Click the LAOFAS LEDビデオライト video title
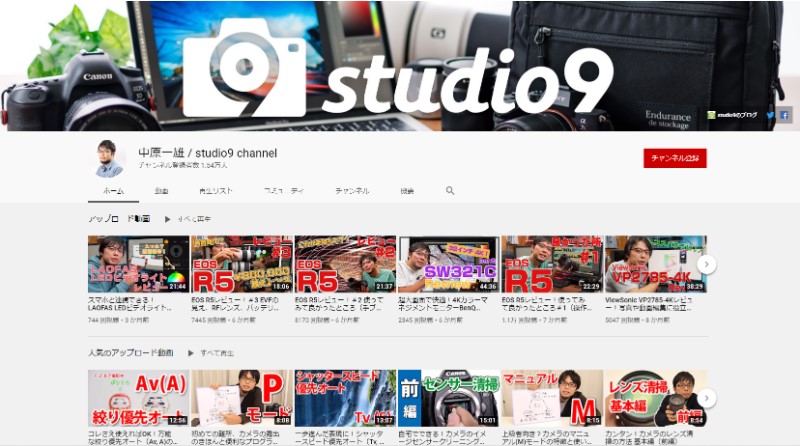This screenshot has width=800, height=446. pos(130,304)
